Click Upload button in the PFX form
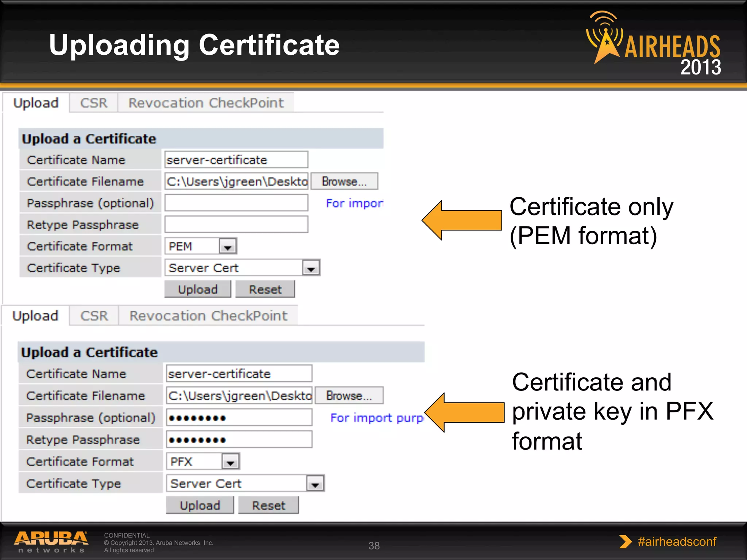The height and width of the screenshot is (560, 747). tap(200, 505)
